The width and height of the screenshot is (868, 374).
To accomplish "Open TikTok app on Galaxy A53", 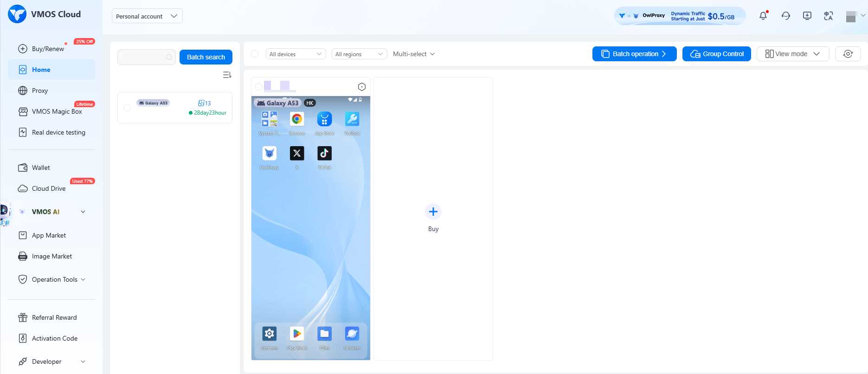I will coord(324,154).
